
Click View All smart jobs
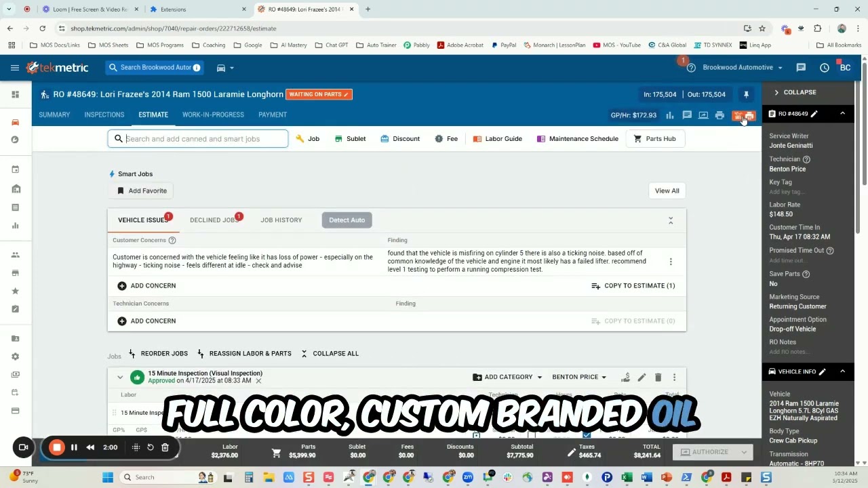pyautogui.click(x=667, y=191)
